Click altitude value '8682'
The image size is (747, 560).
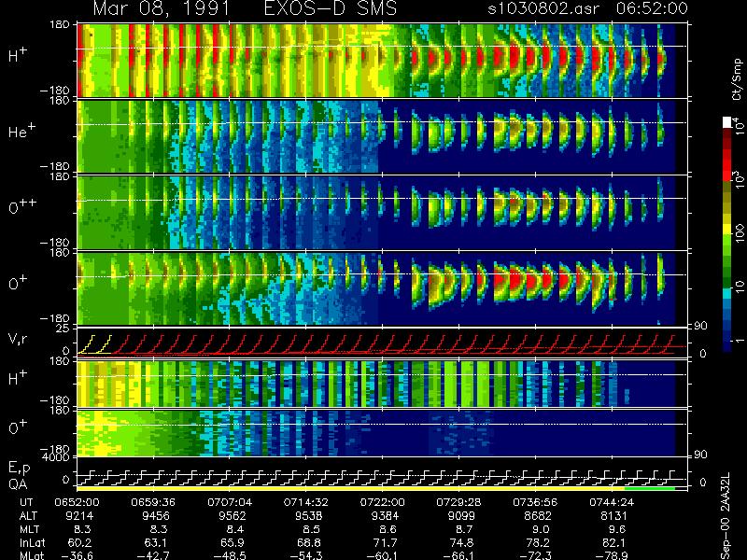tap(538, 516)
